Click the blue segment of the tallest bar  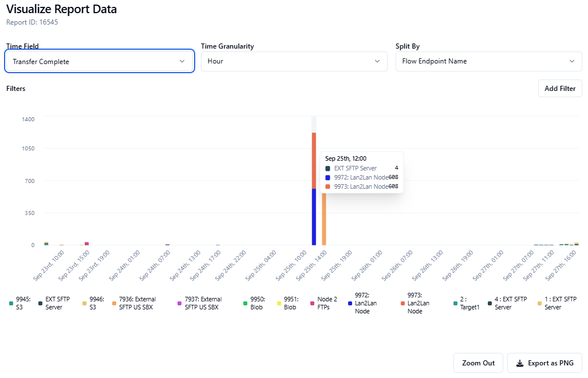pyautogui.click(x=314, y=217)
